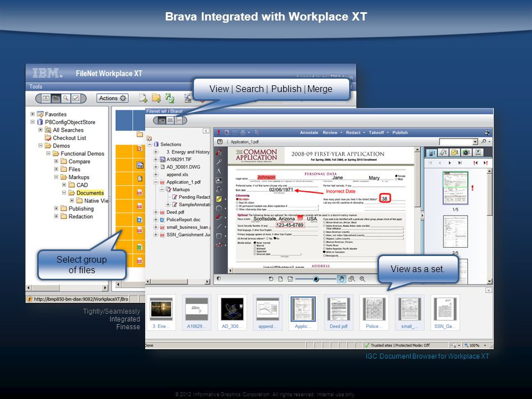
Task: Collapse the Selections panel with the arrow button
Action: [x=206, y=131]
